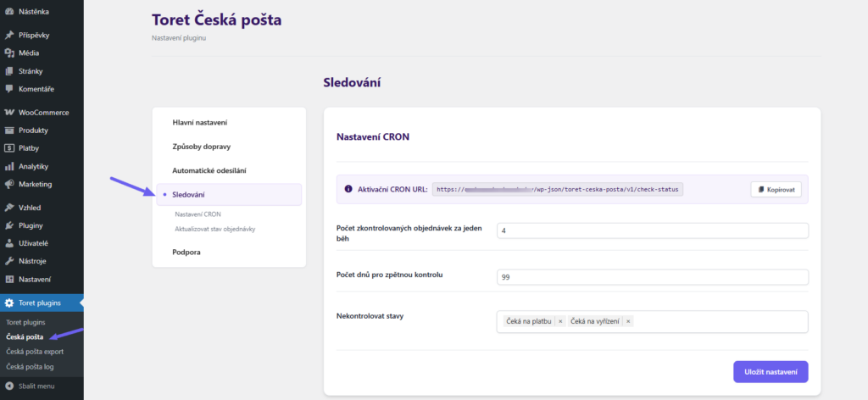Open the Nekontrolovat stavy multi-select box
The height and width of the screenshot is (400, 868).
click(653, 321)
